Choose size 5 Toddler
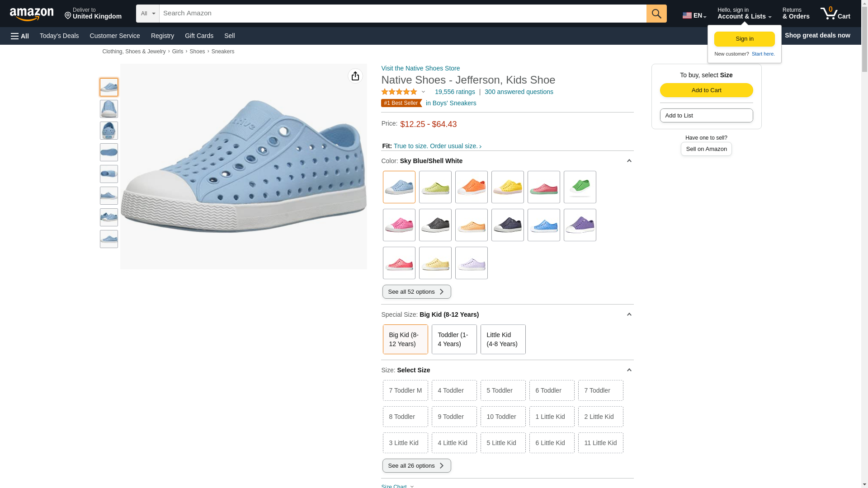The image size is (868, 488). 503,390
